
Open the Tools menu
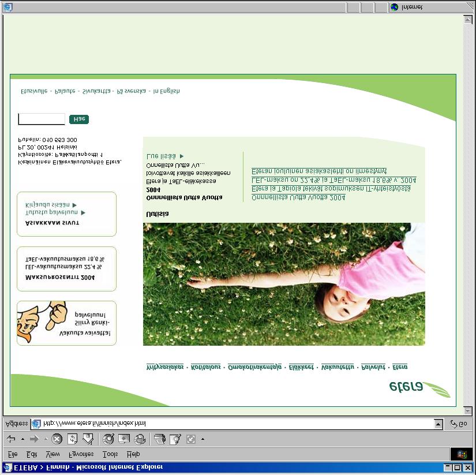pyautogui.click(x=110, y=454)
